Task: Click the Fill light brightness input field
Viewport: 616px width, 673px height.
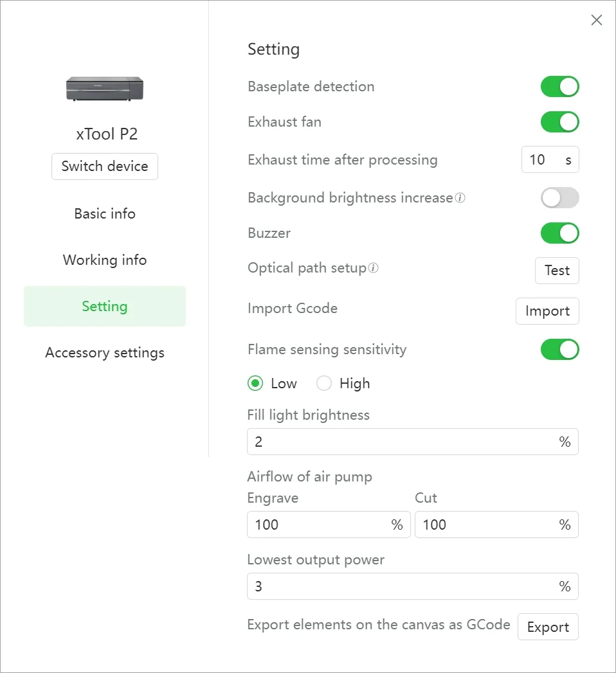Action: 413,442
